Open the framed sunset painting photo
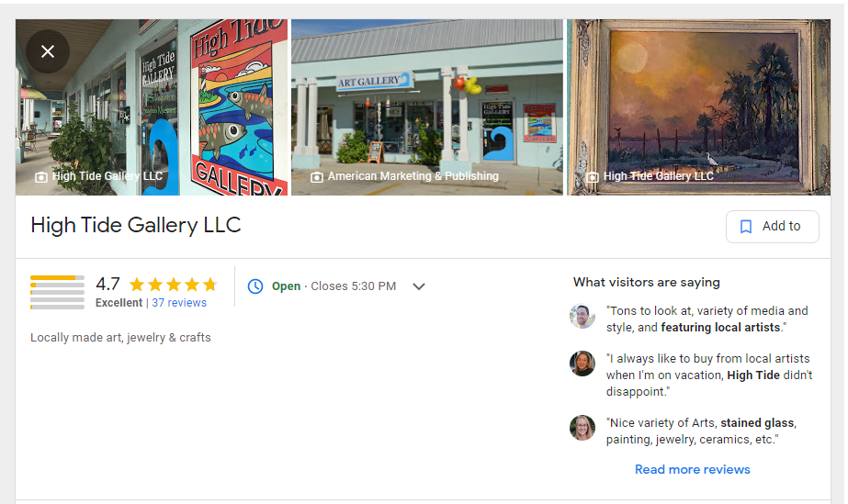The width and height of the screenshot is (848, 504). click(698, 107)
